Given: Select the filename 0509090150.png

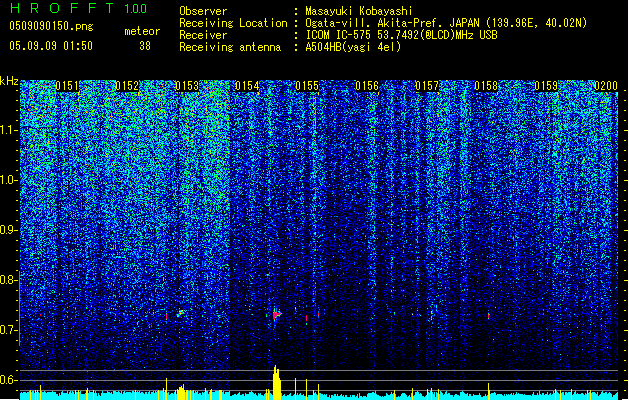Looking at the screenshot, I should pyautogui.click(x=51, y=26).
